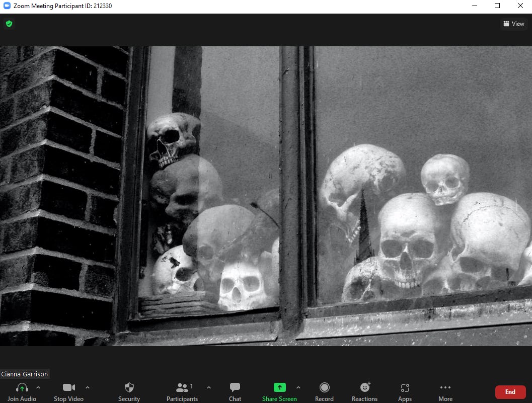Click the shared video image area
Viewport: 532px width, 403px height.
[266, 196]
